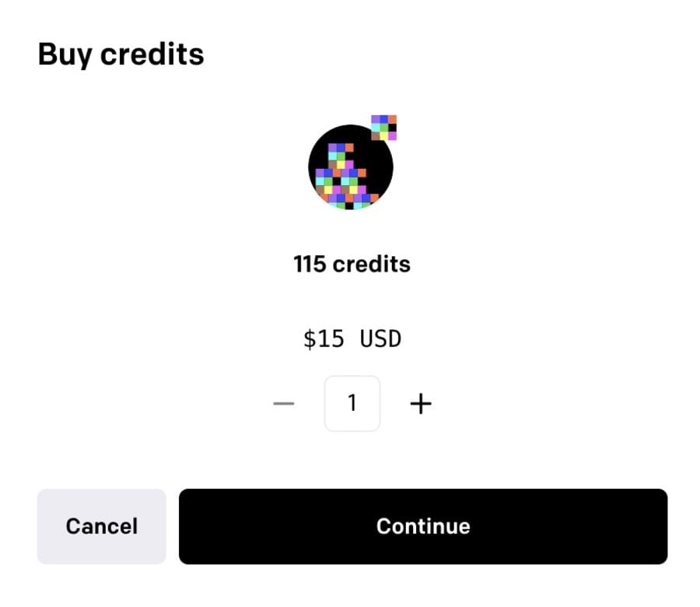
Task: Click the plus icon to add quantity
Action: pyautogui.click(x=421, y=404)
